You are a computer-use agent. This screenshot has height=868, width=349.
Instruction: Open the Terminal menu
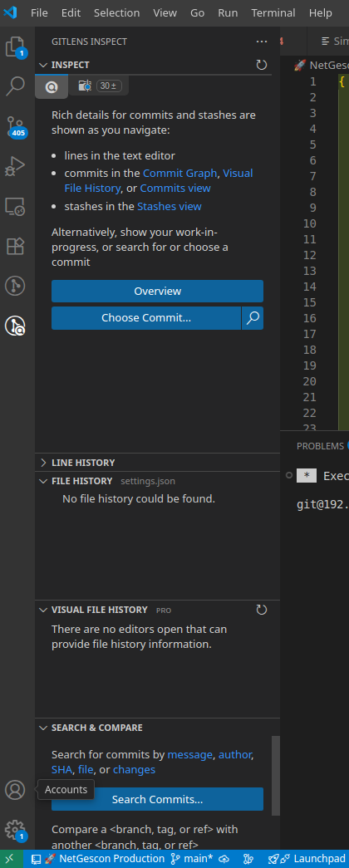coord(272,12)
